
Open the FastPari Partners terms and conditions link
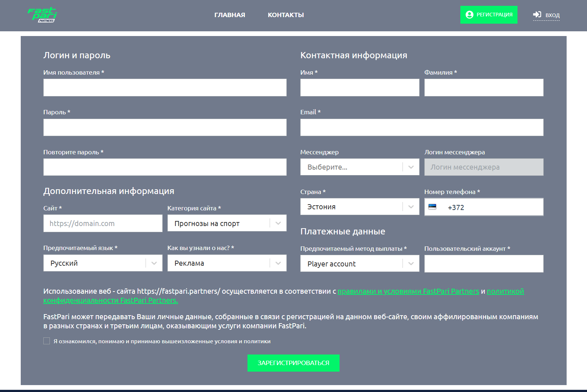pos(408,291)
